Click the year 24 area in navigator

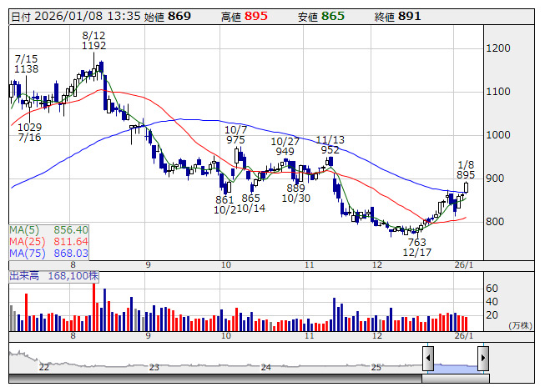tap(265, 365)
